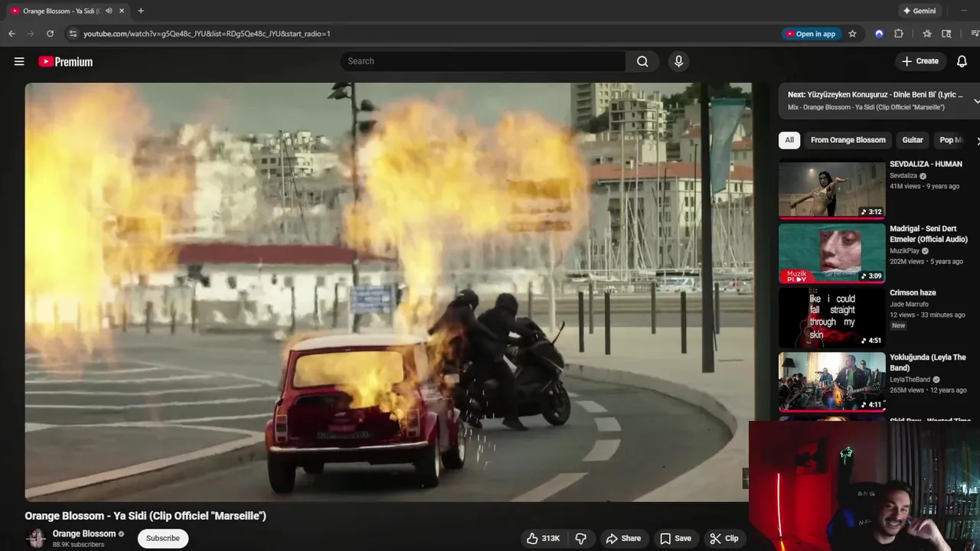Screen dimensions: 980x551
Task: Open the Orange Blossom channel name link
Action: tap(84, 533)
